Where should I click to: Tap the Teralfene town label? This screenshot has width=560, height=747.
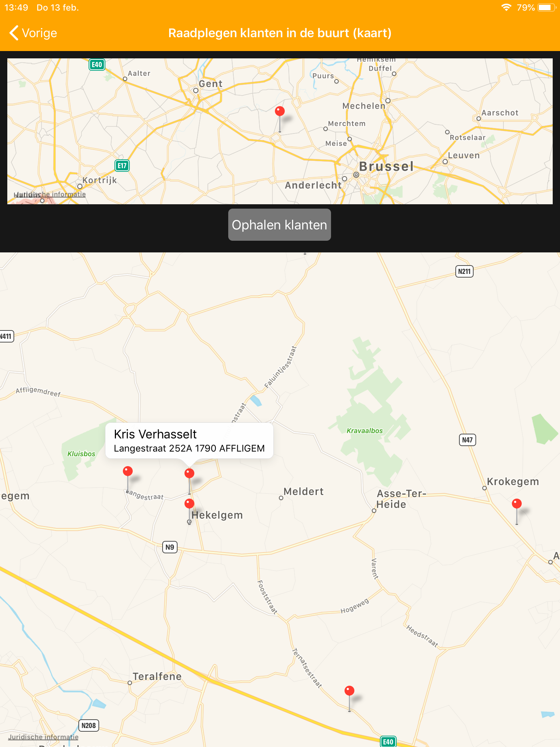157,676
